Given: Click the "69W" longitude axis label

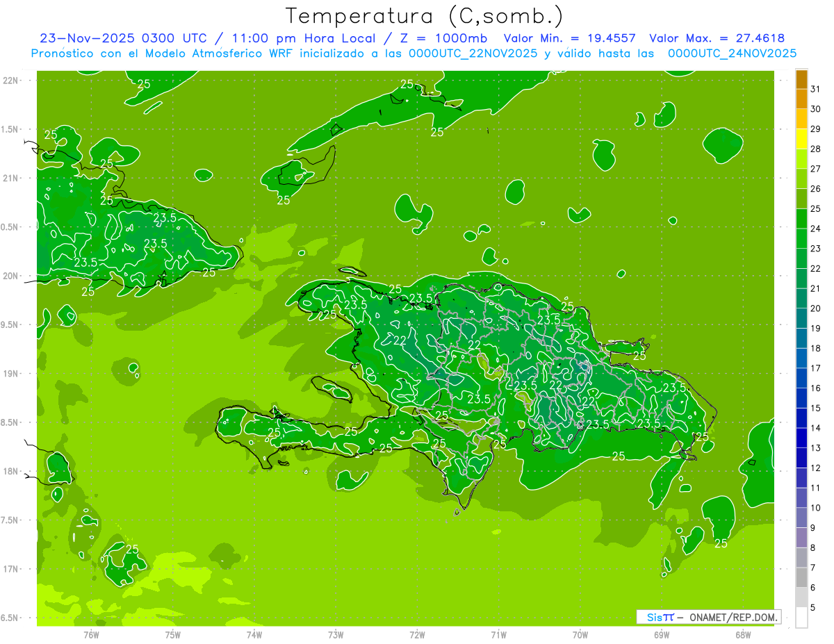Looking at the screenshot, I should pos(662,635).
